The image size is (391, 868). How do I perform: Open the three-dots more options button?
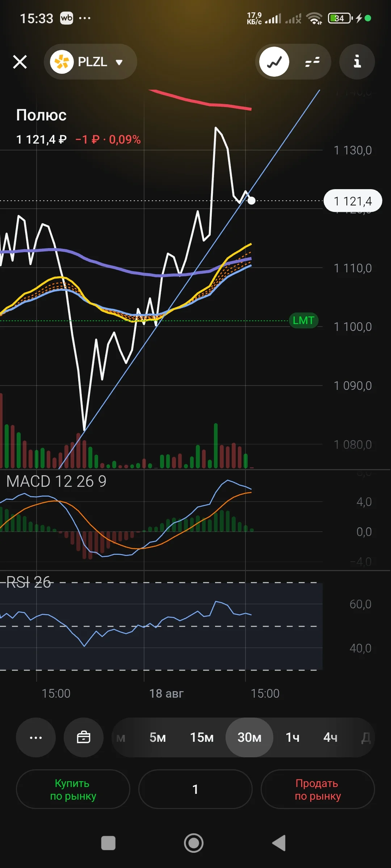36,737
